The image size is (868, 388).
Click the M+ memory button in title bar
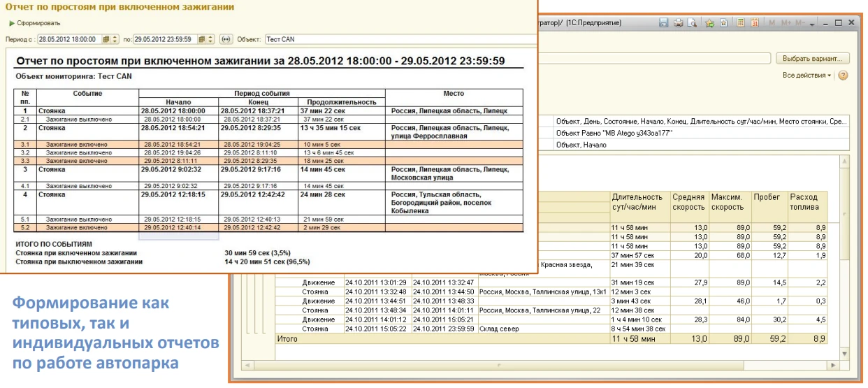point(787,24)
